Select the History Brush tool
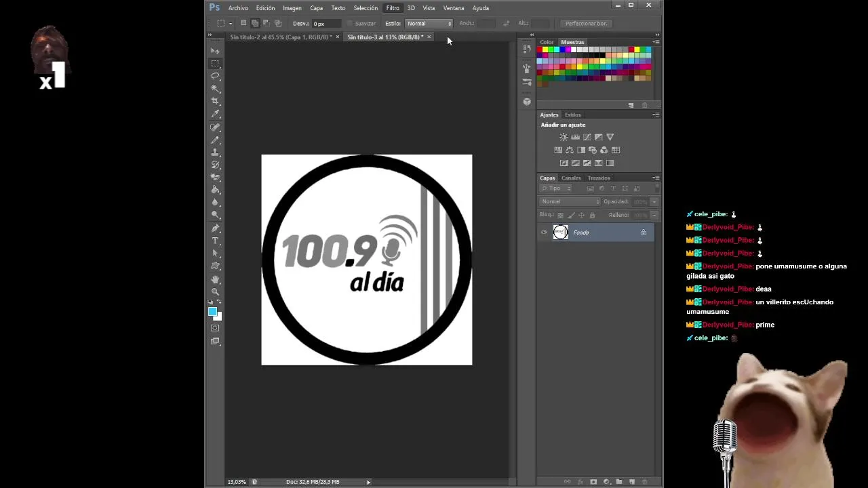 (x=215, y=165)
